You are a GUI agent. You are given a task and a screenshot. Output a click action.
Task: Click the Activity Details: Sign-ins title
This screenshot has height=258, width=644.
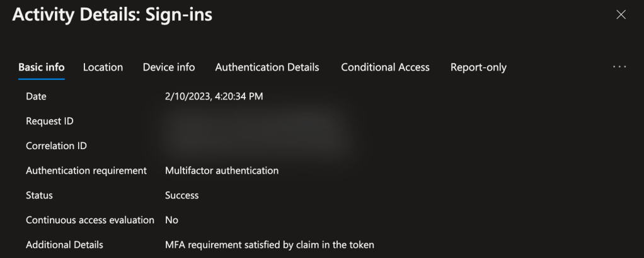[x=112, y=16]
